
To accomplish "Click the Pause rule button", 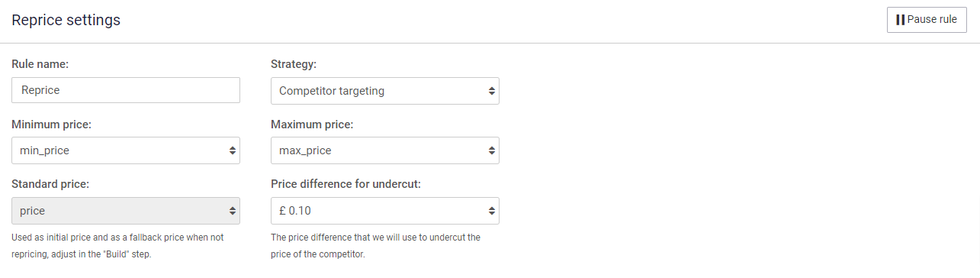I will click(927, 20).
